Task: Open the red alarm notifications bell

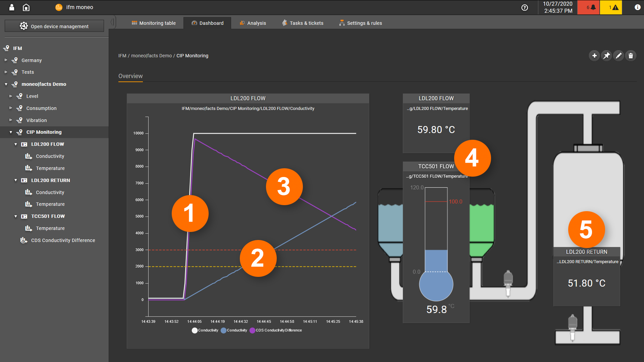Action: 588,7
